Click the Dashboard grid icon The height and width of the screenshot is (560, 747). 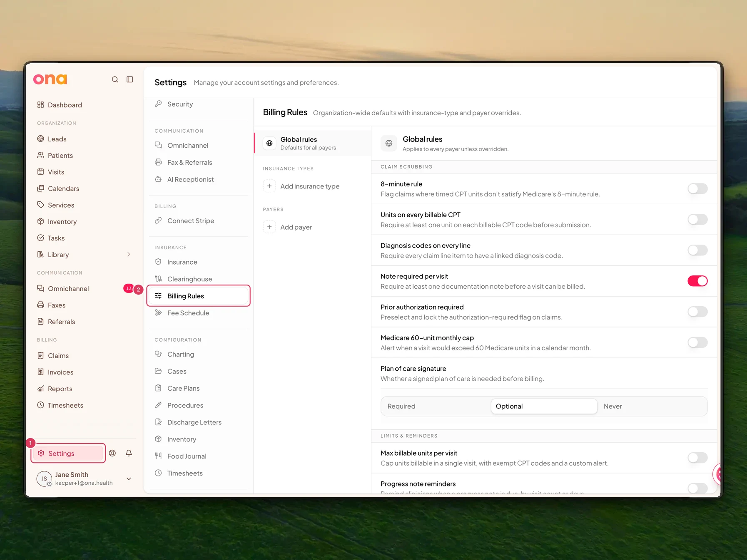[40, 105]
